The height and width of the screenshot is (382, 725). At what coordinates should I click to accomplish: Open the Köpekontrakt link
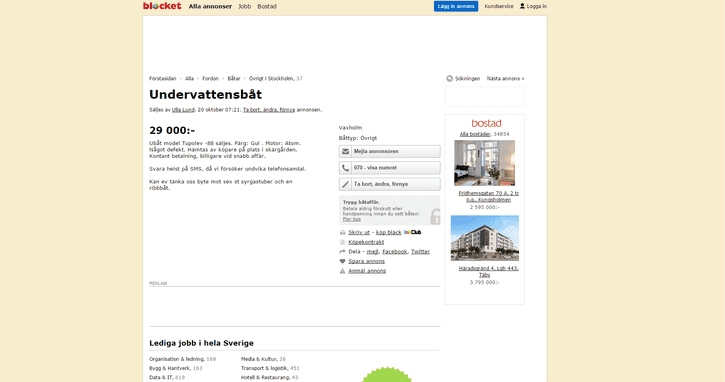tap(366, 242)
